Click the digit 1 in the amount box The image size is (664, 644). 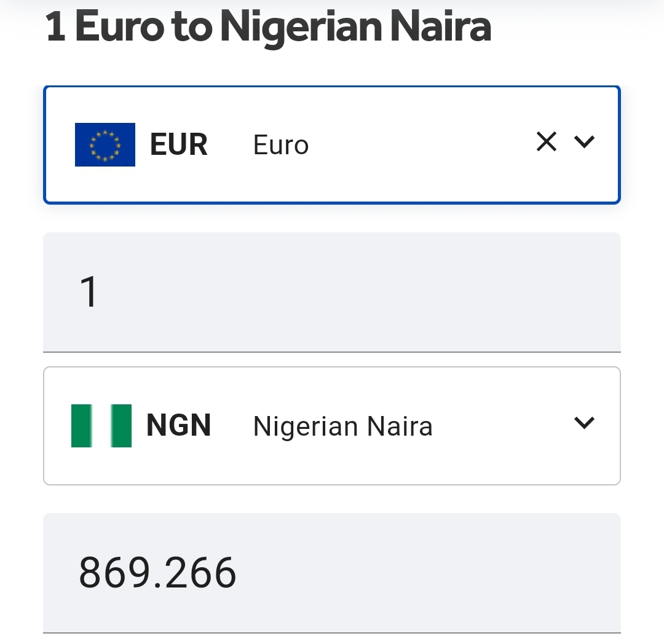(89, 293)
